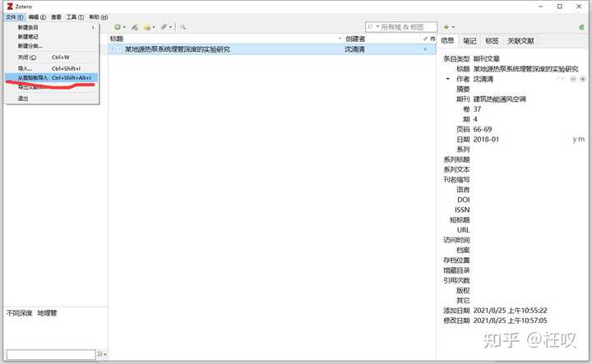The height and width of the screenshot is (364, 592).
Task: Switch to the 标签 tab
Action: click(x=492, y=41)
